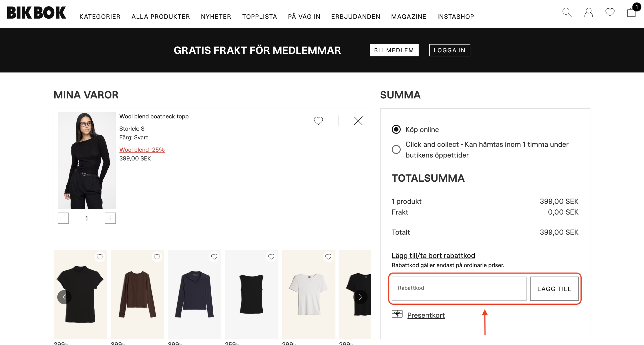
Task: Toggle the Lägg till/ta bort rabattkod section
Action: (433, 256)
